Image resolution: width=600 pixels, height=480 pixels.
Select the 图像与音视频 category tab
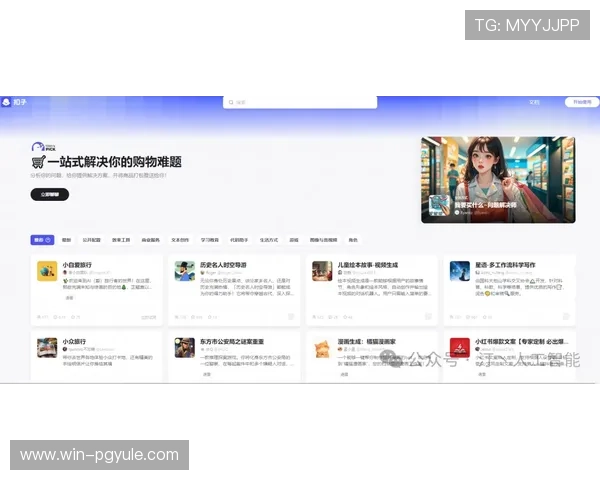323,240
